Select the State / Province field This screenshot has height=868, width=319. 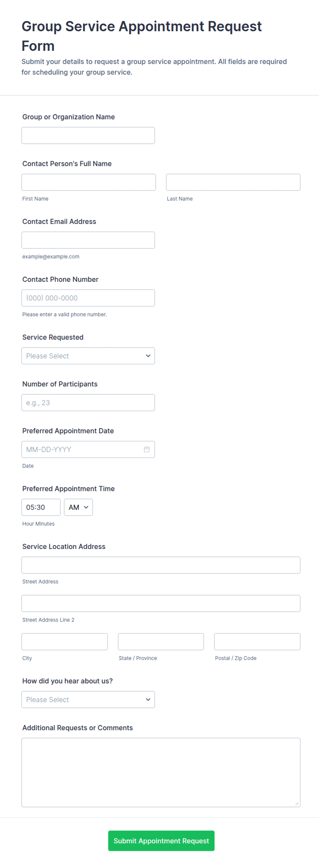[161, 642]
